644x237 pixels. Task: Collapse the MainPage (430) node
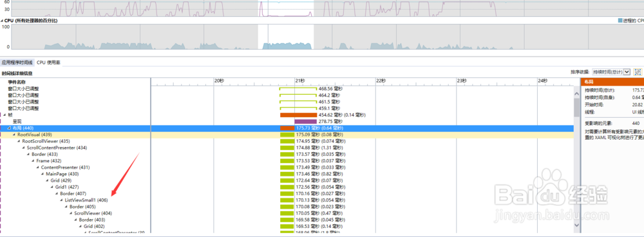click(x=43, y=174)
